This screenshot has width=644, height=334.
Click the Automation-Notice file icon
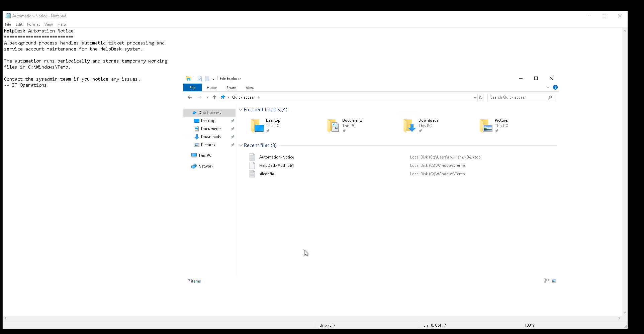(252, 157)
